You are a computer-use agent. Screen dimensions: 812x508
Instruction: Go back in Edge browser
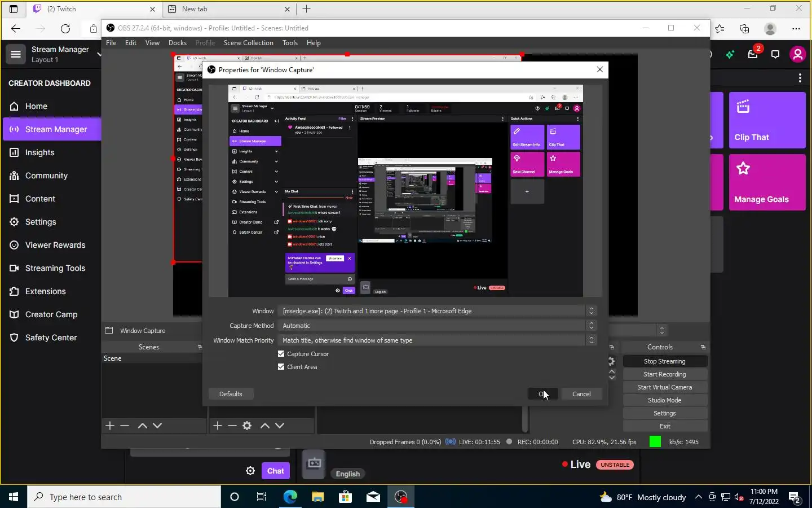coord(16,28)
